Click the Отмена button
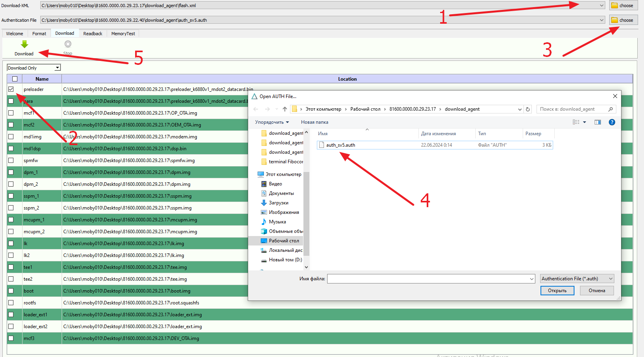Viewport: 644px width, 357px height. point(597,291)
